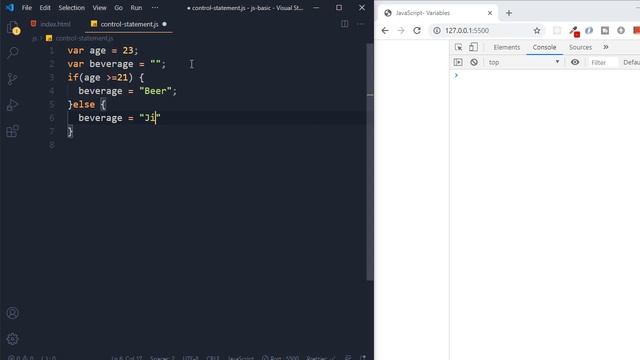Select the JavaScript- Variables browser tab
Viewport: 640px width, 360px height.
click(438, 13)
